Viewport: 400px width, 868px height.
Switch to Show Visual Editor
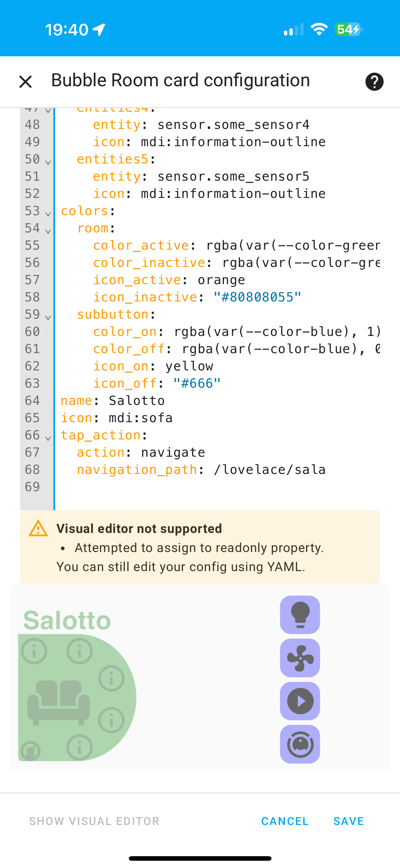click(x=94, y=821)
